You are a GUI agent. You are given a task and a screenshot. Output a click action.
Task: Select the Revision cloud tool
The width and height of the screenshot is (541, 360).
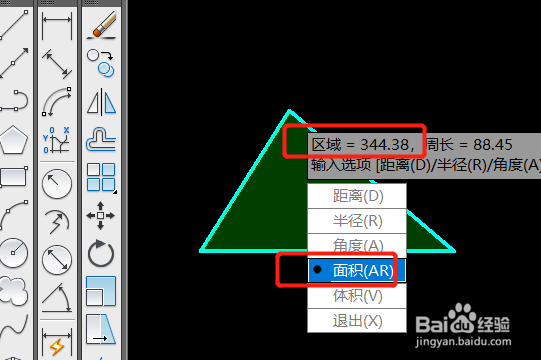point(14,291)
